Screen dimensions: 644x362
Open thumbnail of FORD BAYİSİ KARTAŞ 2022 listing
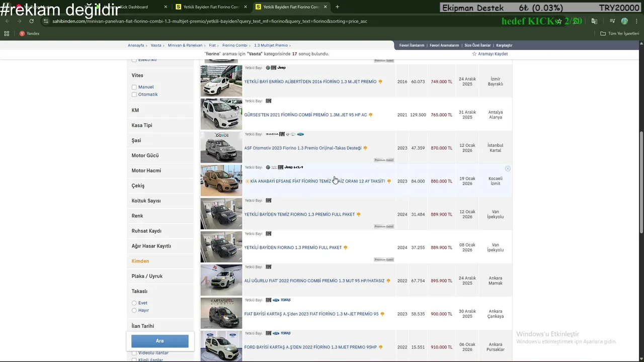(221, 346)
